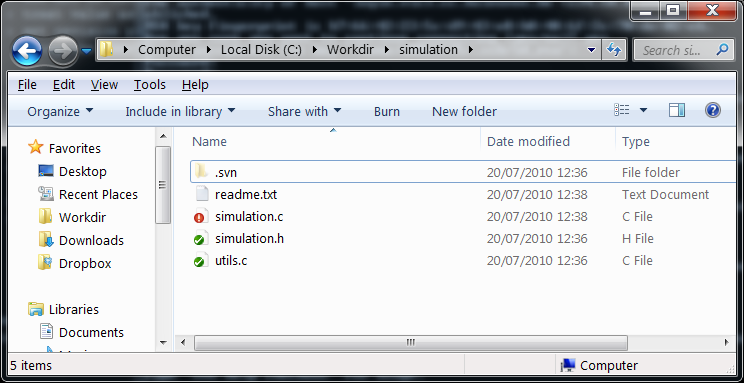Image resolution: width=744 pixels, height=383 pixels.
Task: Expand the arrow after simulation breadcrumb
Action: (471, 50)
